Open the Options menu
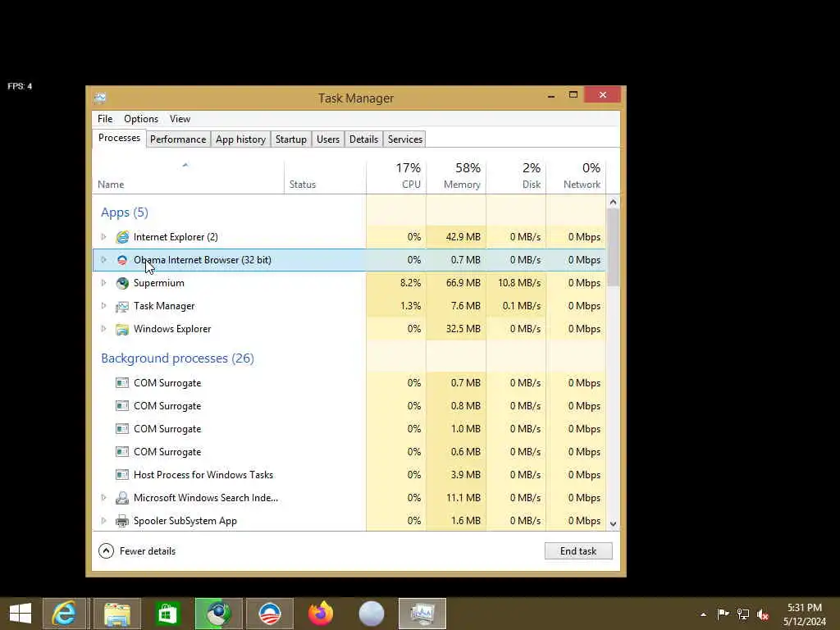The width and height of the screenshot is (840, 630). click(141, 119)
